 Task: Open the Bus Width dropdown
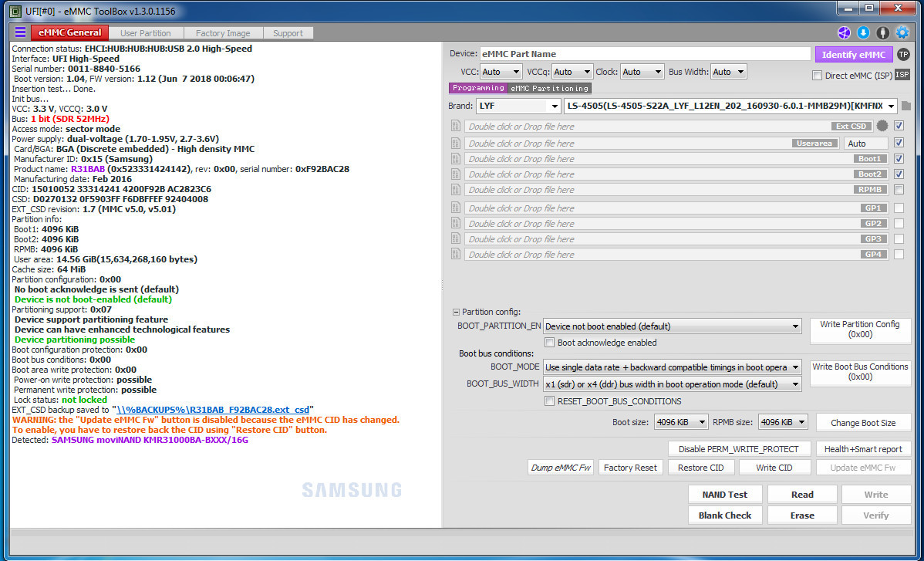728,72
